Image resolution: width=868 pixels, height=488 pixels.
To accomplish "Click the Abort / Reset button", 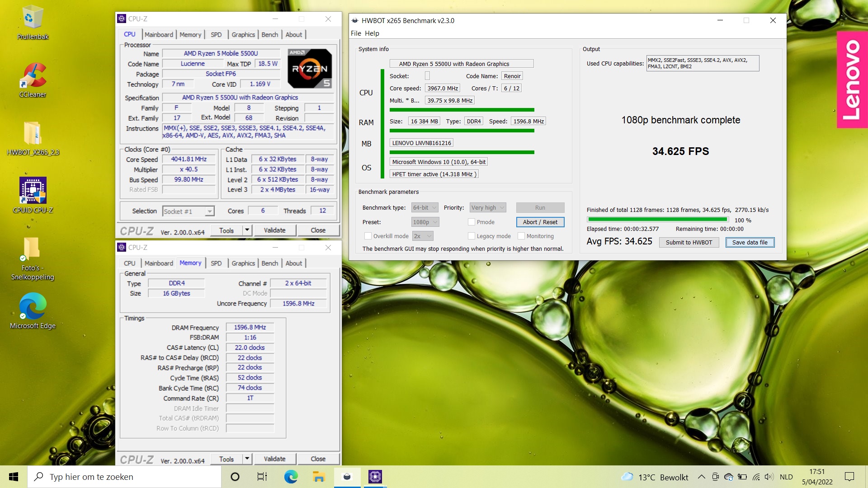I will click(540, 222).
